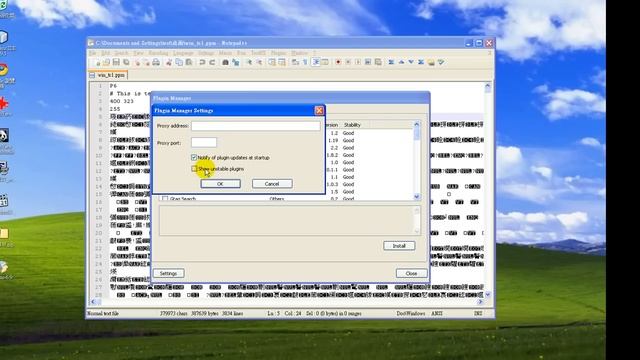Viewport: 640px width, 360px height.
Task: Select the plugin row with version 2.2
Action: [369, 148]
